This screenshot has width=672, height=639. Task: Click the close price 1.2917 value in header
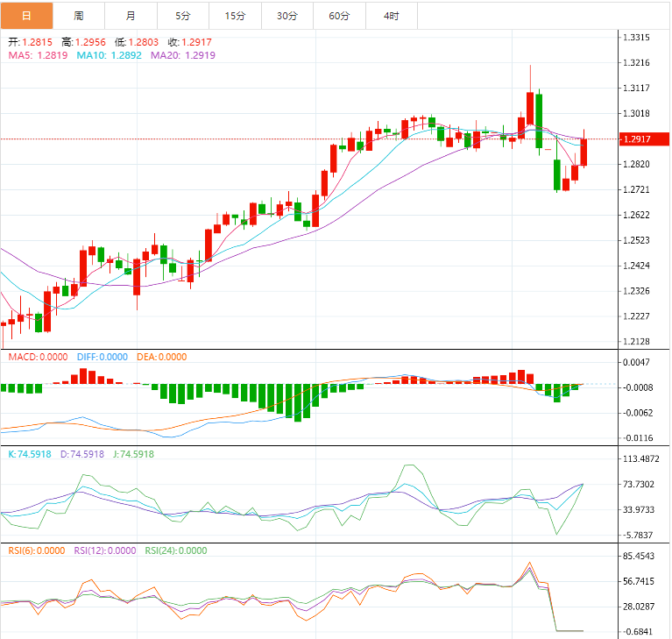197,42
